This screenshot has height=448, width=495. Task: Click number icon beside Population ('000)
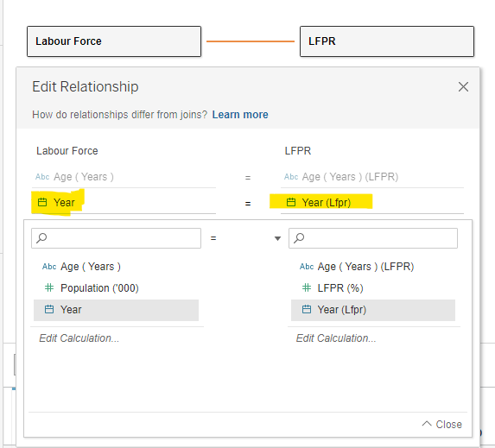point(49,287)
